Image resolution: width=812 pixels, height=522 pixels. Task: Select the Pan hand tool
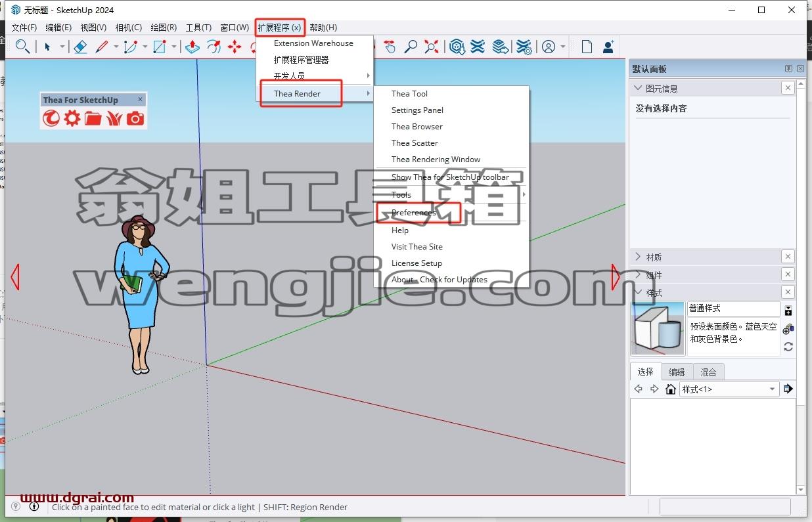390,47
